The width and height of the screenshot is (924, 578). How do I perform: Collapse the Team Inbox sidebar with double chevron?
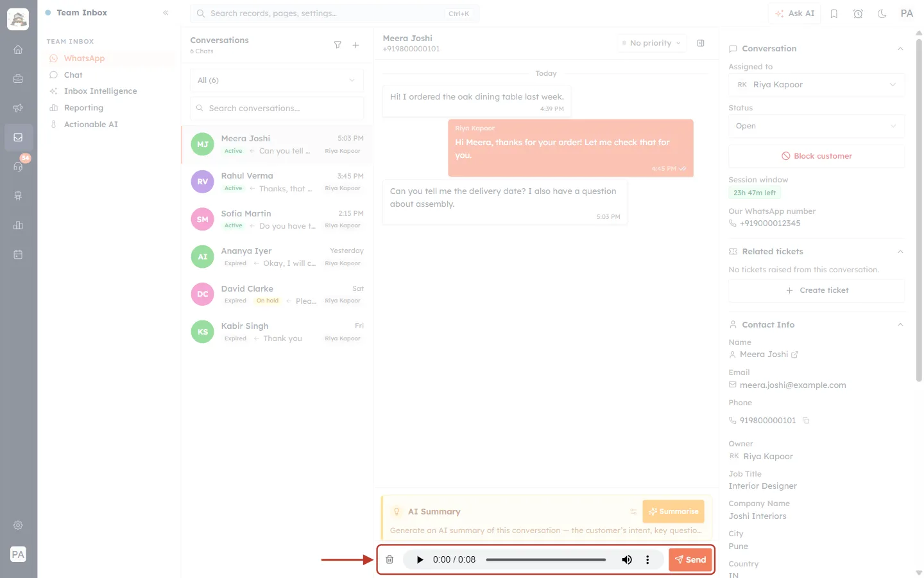(166, 13)
